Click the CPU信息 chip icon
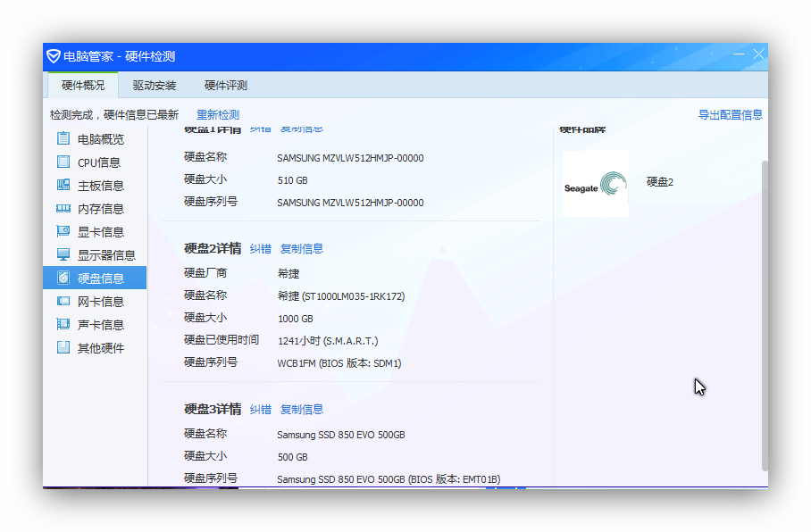 tap(63, 162)
